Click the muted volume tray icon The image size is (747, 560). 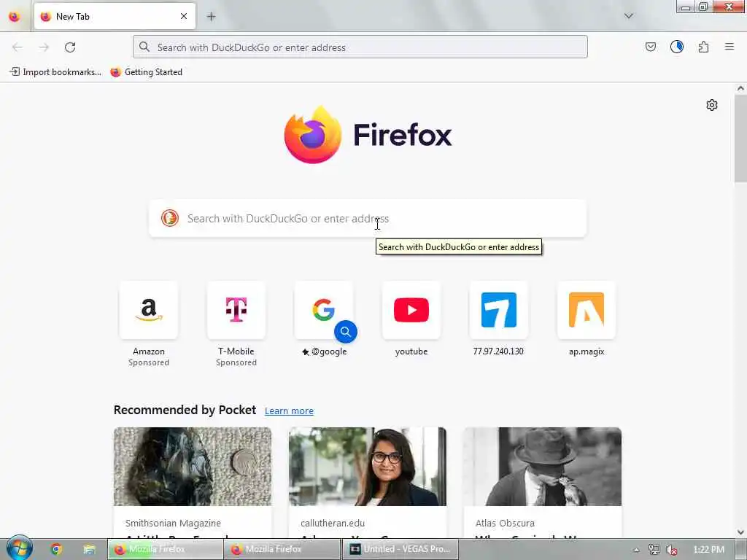pos(672,550)
